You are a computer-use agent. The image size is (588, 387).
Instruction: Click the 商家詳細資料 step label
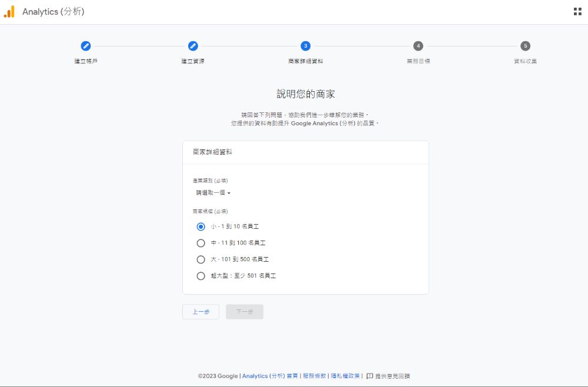coord(306,61)
